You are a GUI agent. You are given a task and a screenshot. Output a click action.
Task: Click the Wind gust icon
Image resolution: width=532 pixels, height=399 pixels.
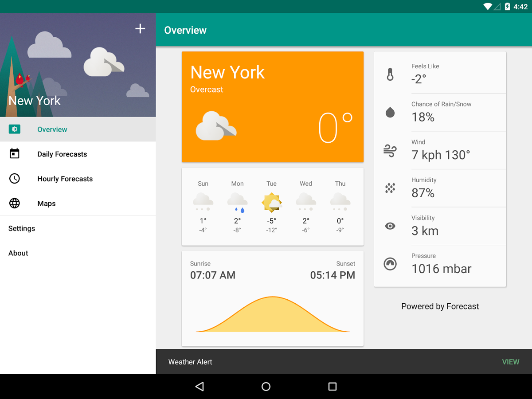pyautogui.click(x=390, y=150)
